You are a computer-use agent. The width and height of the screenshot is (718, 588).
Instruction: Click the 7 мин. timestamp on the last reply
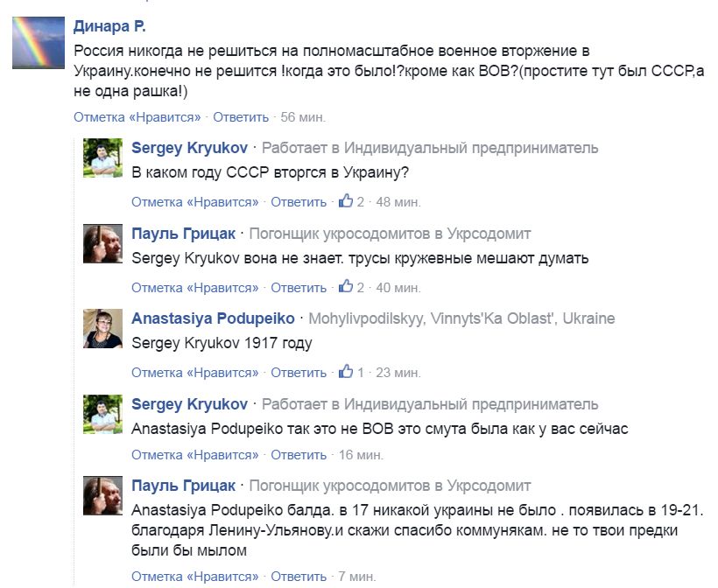coord(356,576)
